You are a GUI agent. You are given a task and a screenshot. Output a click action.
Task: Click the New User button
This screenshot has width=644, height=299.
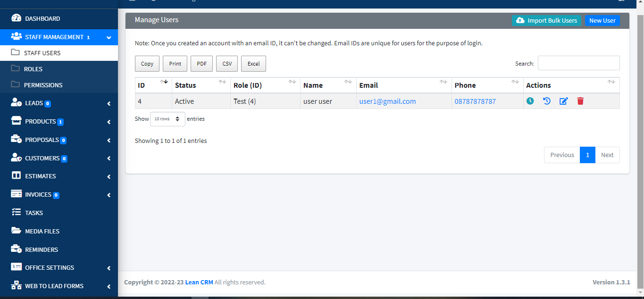click(602, 20)
